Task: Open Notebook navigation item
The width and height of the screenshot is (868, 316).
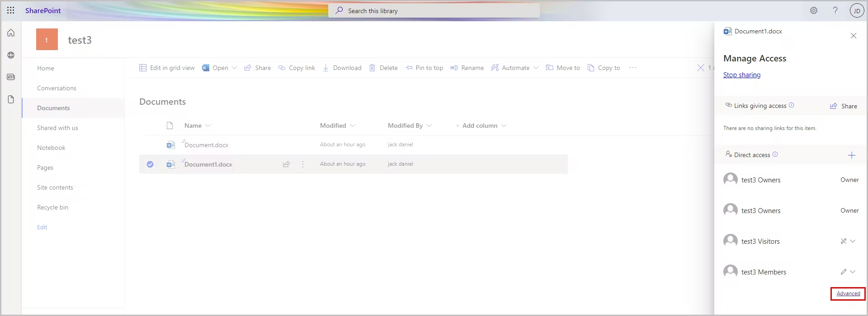Action: pyautogui.click(x=51, y=148)
